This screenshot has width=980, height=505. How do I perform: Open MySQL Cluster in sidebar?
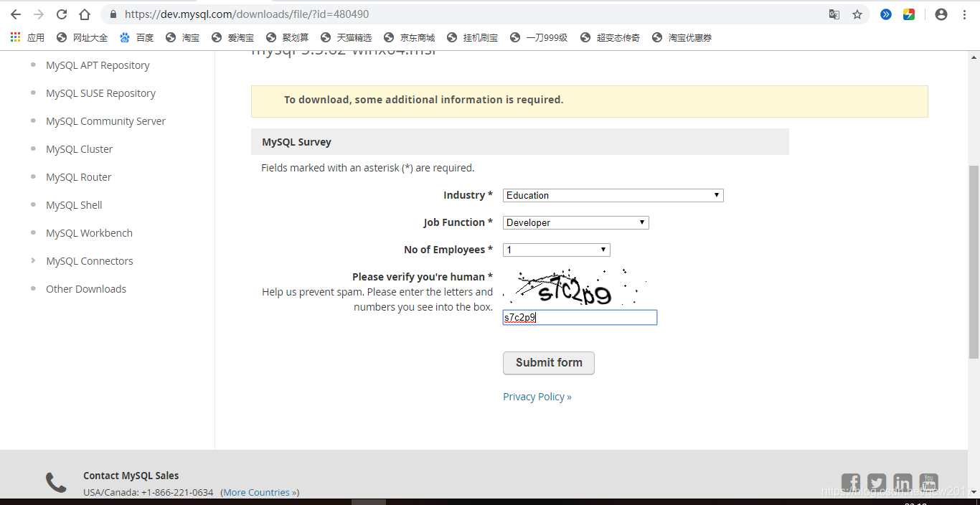(x=79, y=149)
